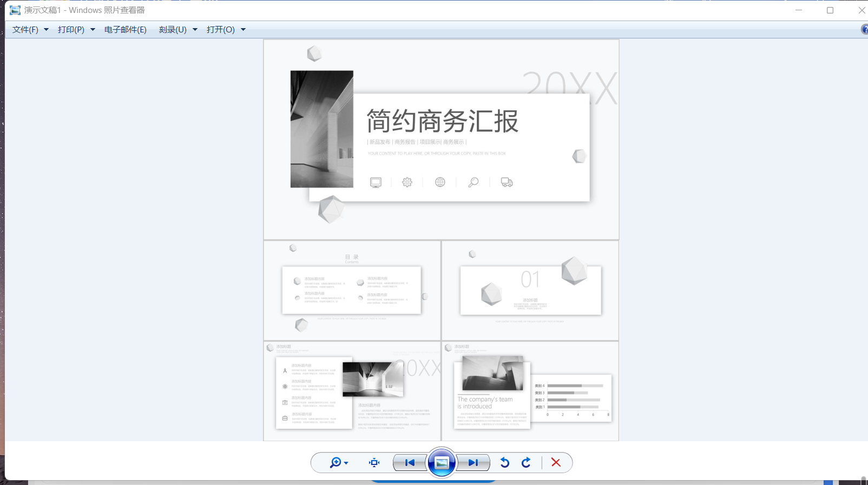Open the 打印(P) menu
The height and width of the screenshot is (485, 868).
pos(71,30)
